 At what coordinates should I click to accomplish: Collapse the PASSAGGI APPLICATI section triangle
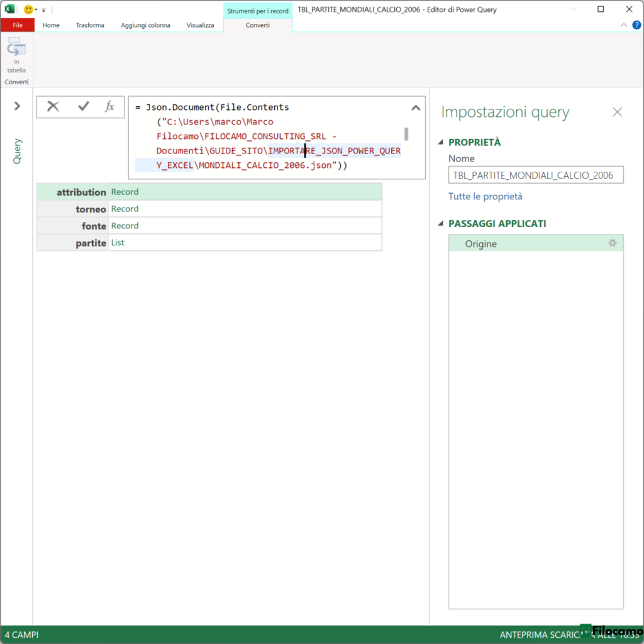coord(441,223)
